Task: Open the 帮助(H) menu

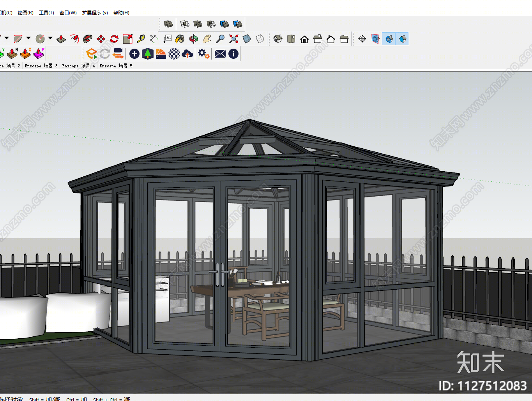Action: (x=121, y=13)
